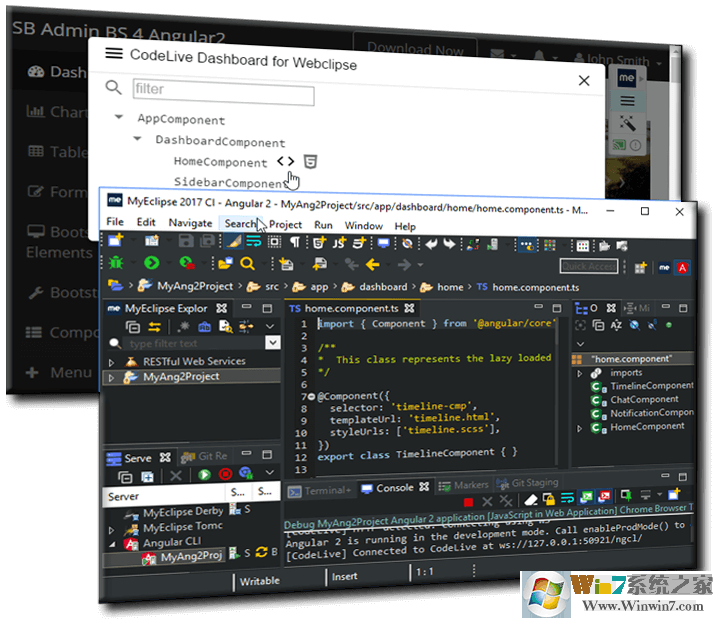
Task: Open the Explorer view menu chevron
Action: (x=270, y=327)
